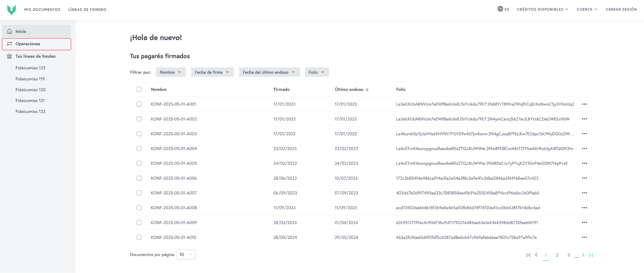Image resolution: width=644 pixels, height=273 pixels.
Task: Go to page 2 of the table
Action: tap(557, 255)
